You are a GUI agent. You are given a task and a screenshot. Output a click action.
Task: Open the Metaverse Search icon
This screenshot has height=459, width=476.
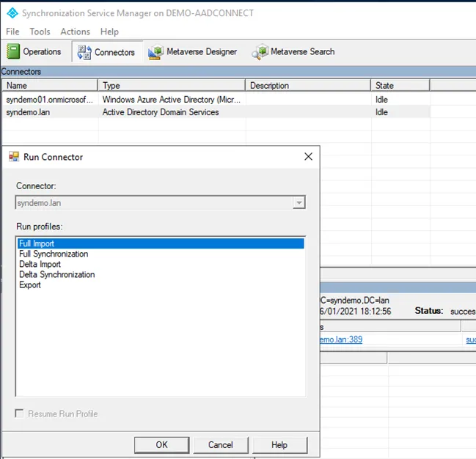pos(260,52)
